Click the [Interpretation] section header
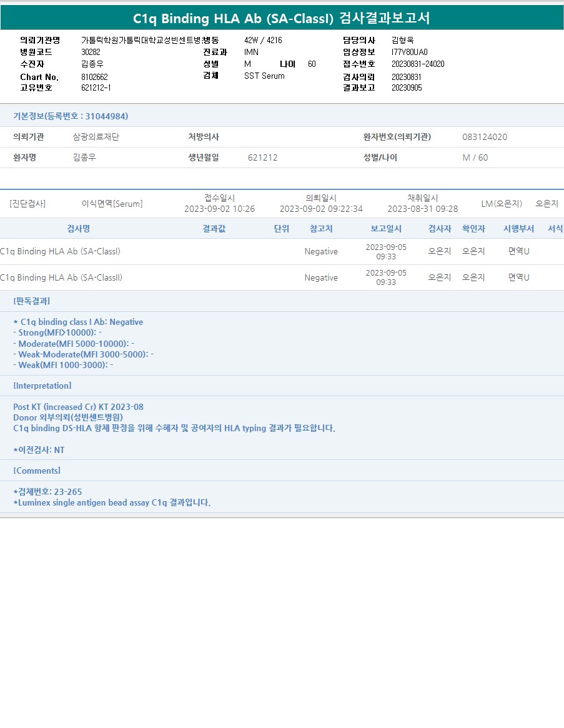Viewport: 564px width, 728px height. [x=42, y=386]
